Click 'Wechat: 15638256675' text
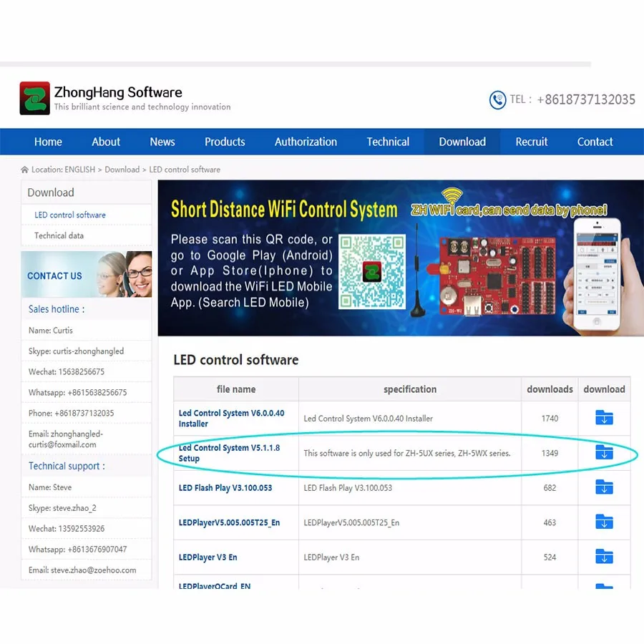Viewport: 644px width, 644px height. tap(66, 371)
